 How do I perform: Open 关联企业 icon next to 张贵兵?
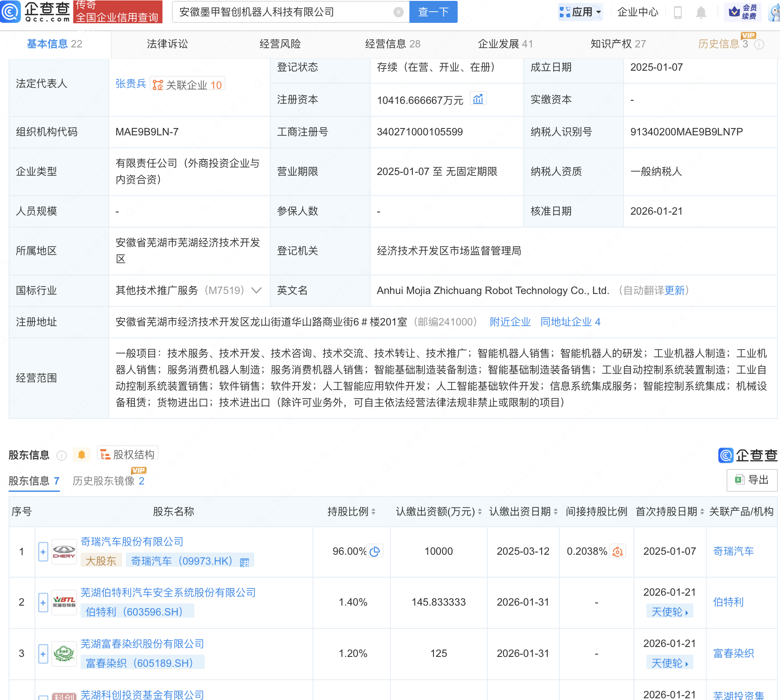157,84
